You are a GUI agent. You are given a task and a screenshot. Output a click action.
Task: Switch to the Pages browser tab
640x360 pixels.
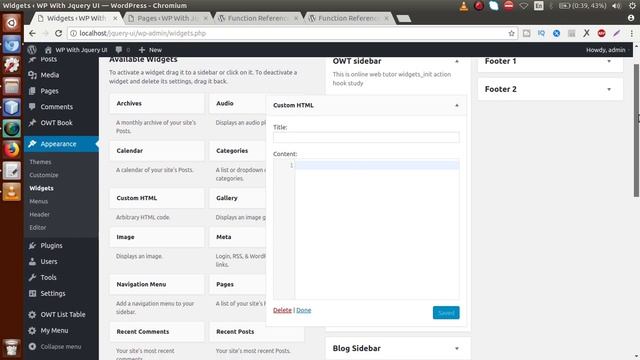tap(167, 18)
